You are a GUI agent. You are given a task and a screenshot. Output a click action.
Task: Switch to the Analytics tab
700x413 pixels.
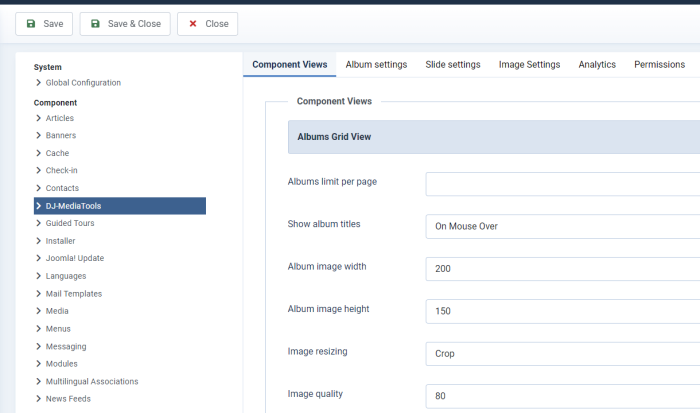click(x=597, y=64)
